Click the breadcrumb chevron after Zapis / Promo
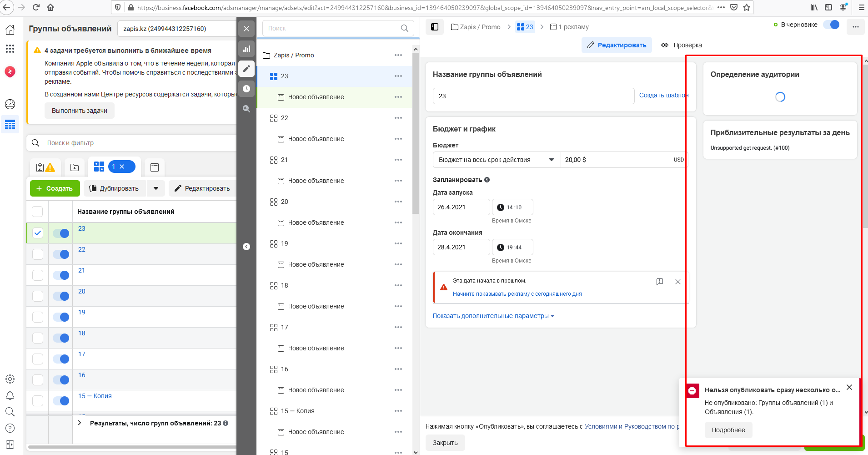The image size is (868, 455). 509,27
